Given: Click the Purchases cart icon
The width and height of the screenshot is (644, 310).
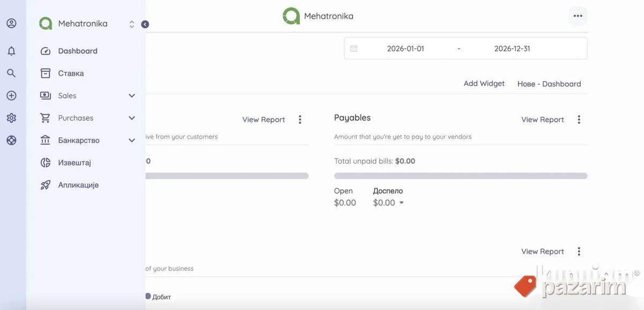Looking at the screenshot, I should click(46, 118).
